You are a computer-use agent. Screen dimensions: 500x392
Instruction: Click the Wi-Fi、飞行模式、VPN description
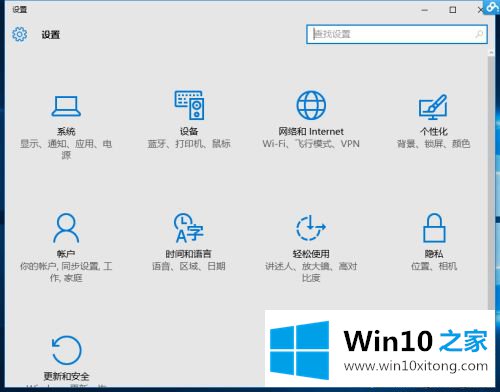[311, 144]
